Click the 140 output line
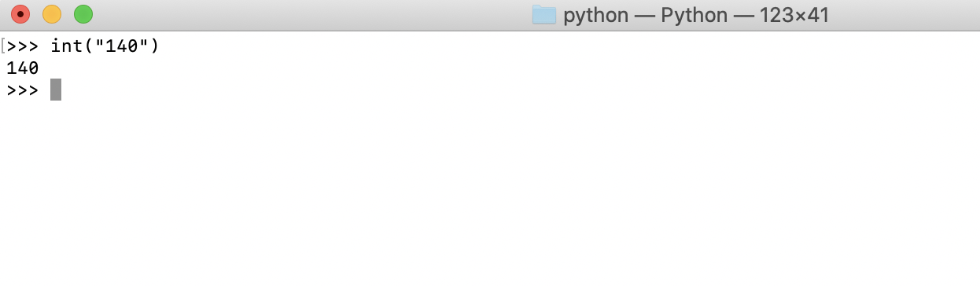 click(x=23, y=68)
